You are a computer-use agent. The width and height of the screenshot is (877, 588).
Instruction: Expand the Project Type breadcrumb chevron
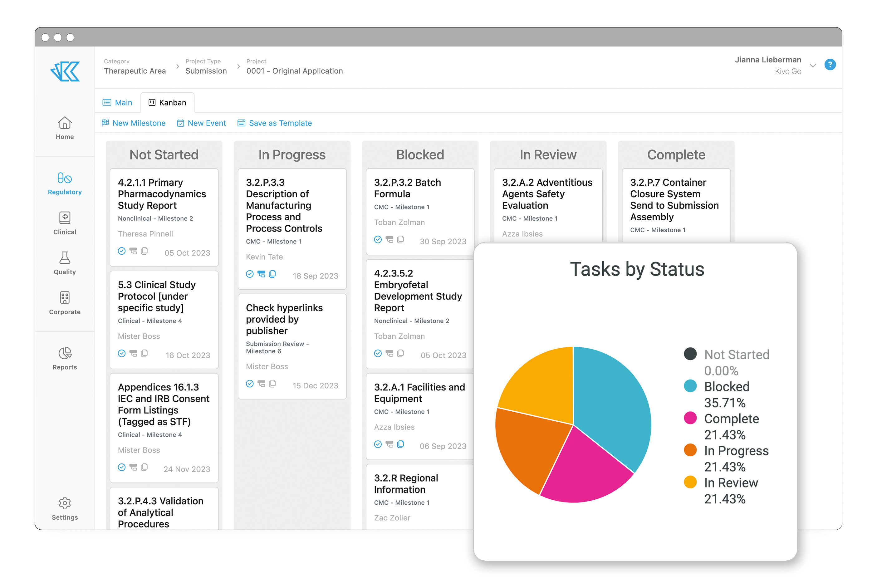(x=238, y=66)
